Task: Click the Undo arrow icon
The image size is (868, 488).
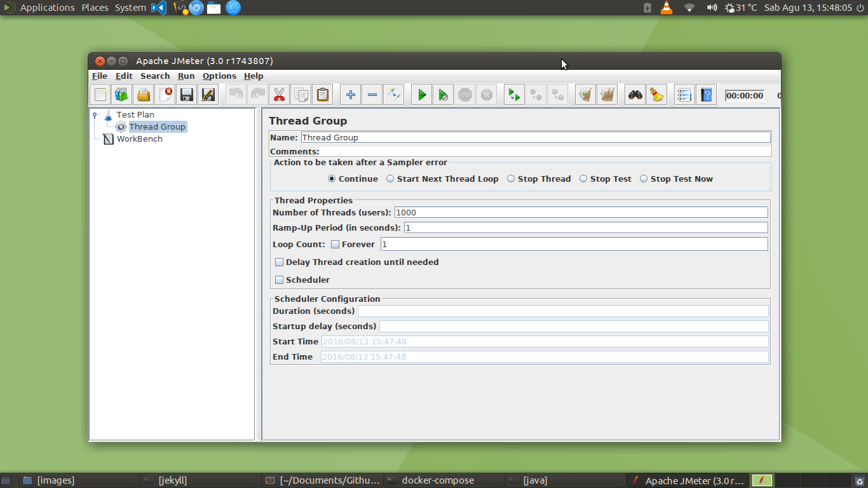Action: [236, 95]
